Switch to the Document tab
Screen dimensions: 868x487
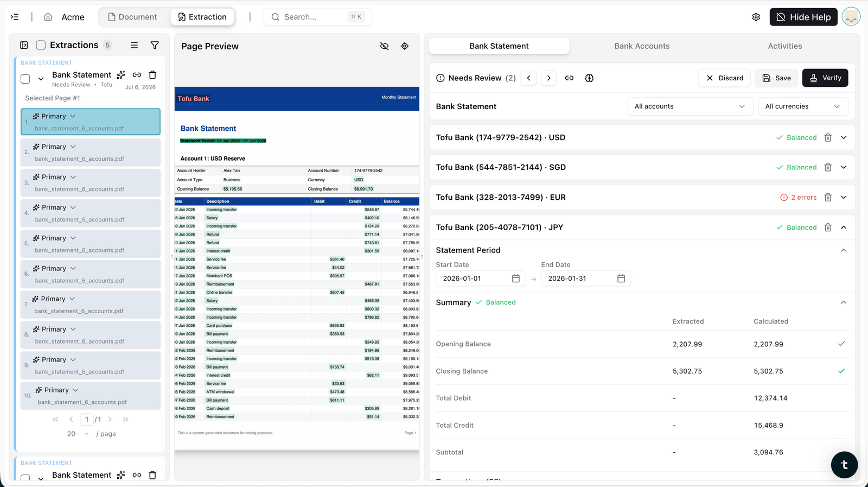133,17
